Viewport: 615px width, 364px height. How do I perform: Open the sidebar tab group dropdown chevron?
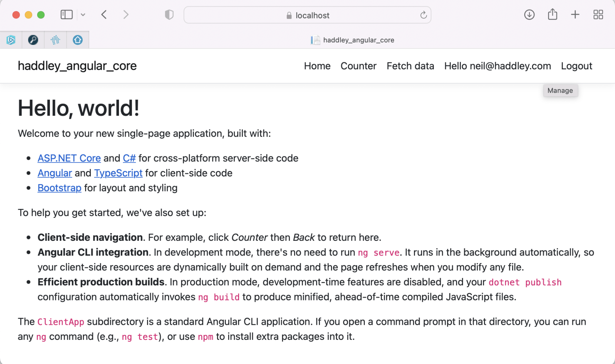tap(83, 15)
